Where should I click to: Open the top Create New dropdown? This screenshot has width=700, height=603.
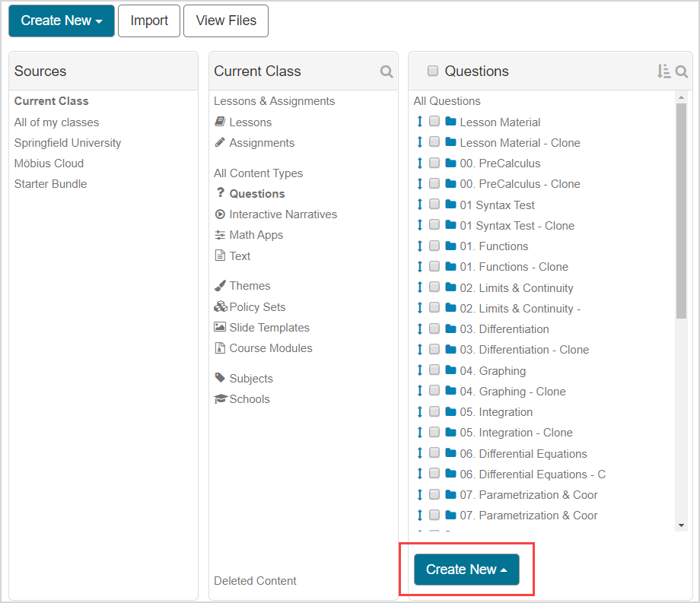tap(62, 21)
